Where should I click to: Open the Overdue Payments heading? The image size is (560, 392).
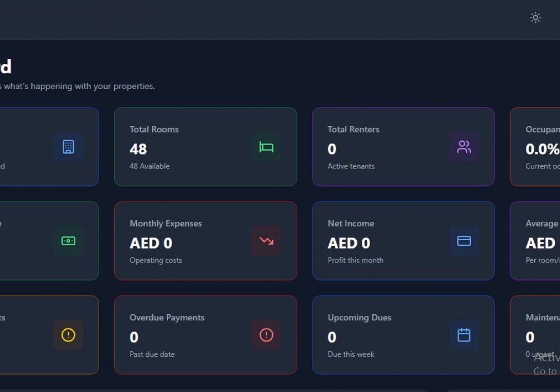[x=167, y=318]
